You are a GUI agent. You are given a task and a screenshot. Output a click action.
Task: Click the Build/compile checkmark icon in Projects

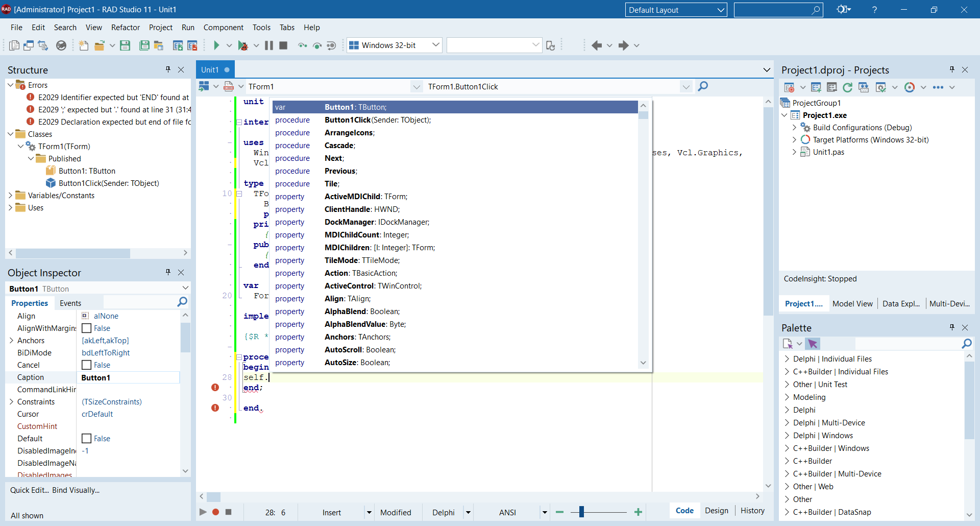881,87
